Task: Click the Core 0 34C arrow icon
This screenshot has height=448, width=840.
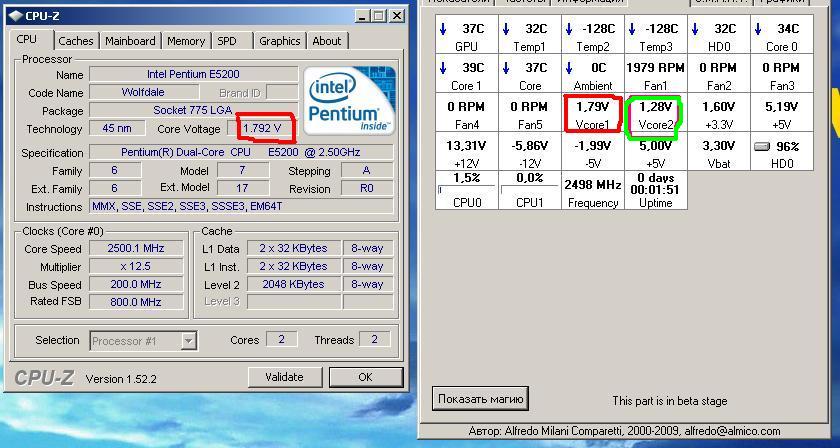Action: [x=758, y=29]
